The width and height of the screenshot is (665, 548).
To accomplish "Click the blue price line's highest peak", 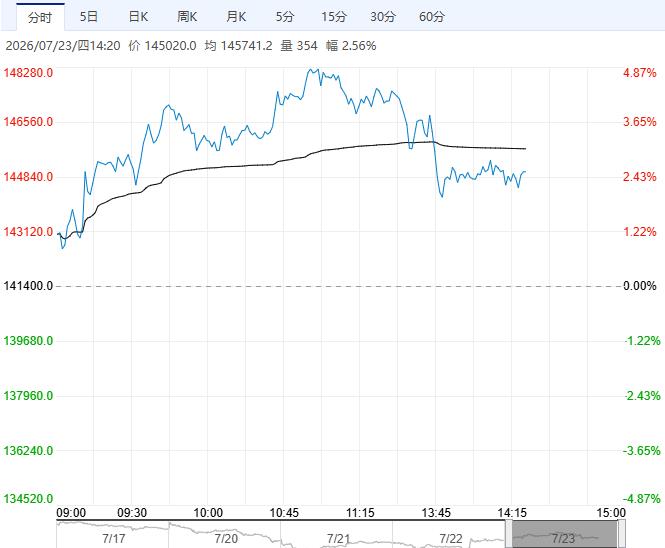I will pos(312,69).
